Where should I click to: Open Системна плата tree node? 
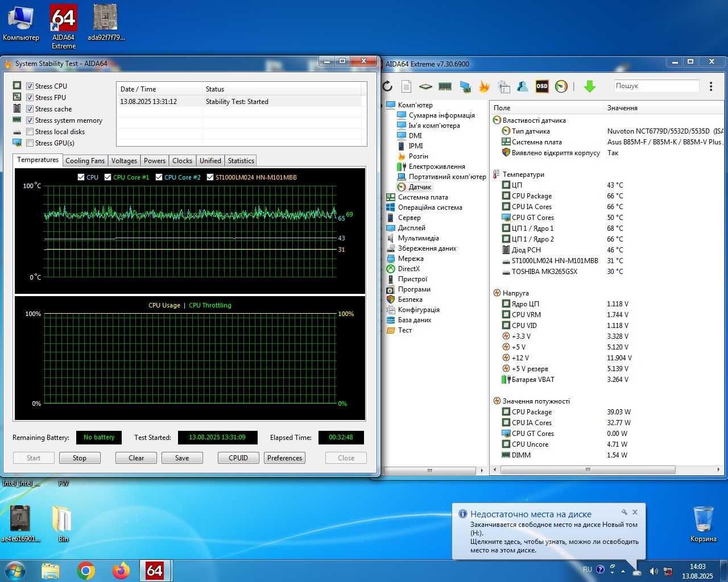pos(423,197)
